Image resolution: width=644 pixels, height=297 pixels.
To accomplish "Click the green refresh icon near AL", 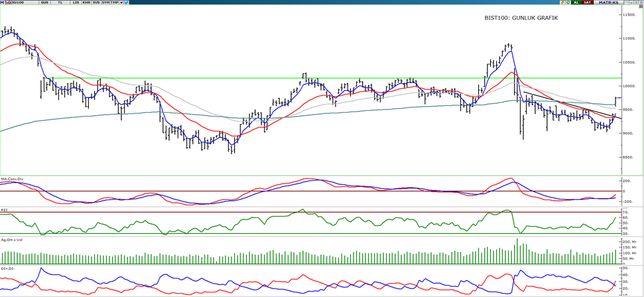I will (x=568, y=3).
